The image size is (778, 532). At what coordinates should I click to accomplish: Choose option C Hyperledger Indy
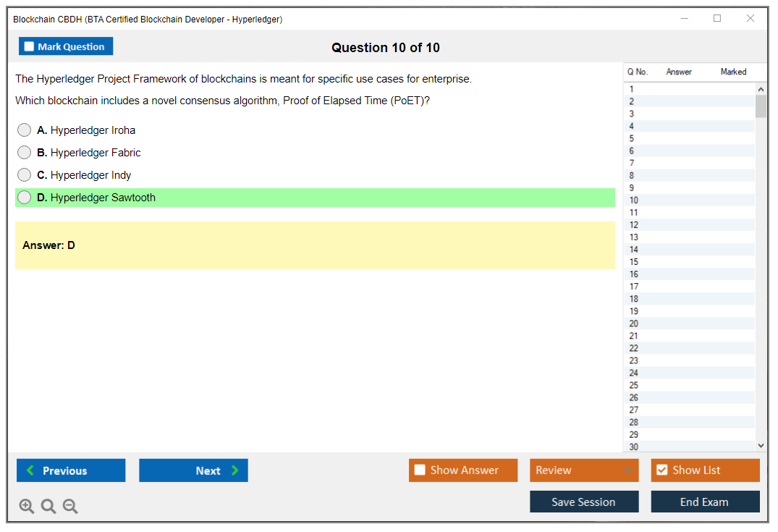[25, 175]
